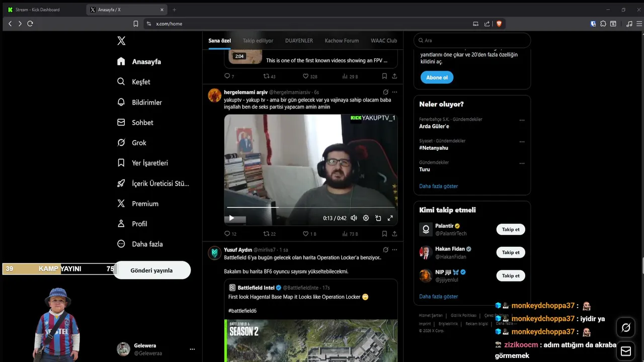Switch to Kachow Forum tab
644x362 pixels.
pyautogui.click(x=342, y=41)
